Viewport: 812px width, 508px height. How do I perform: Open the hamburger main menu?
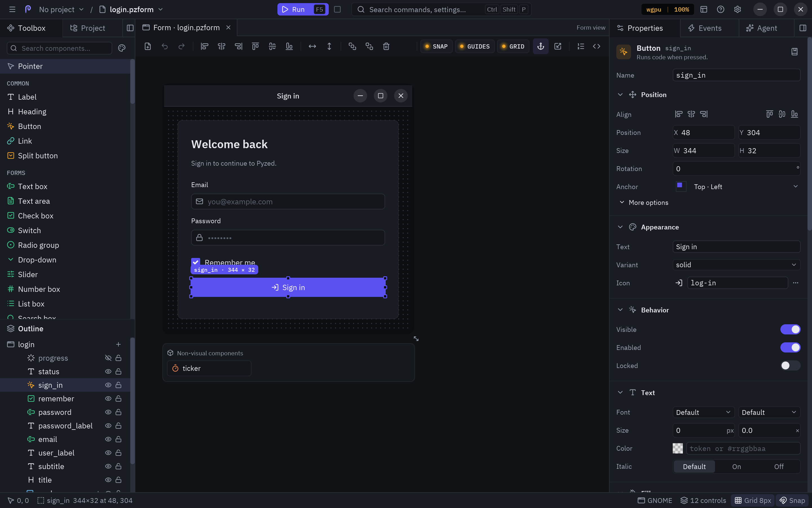coord(12,9)
